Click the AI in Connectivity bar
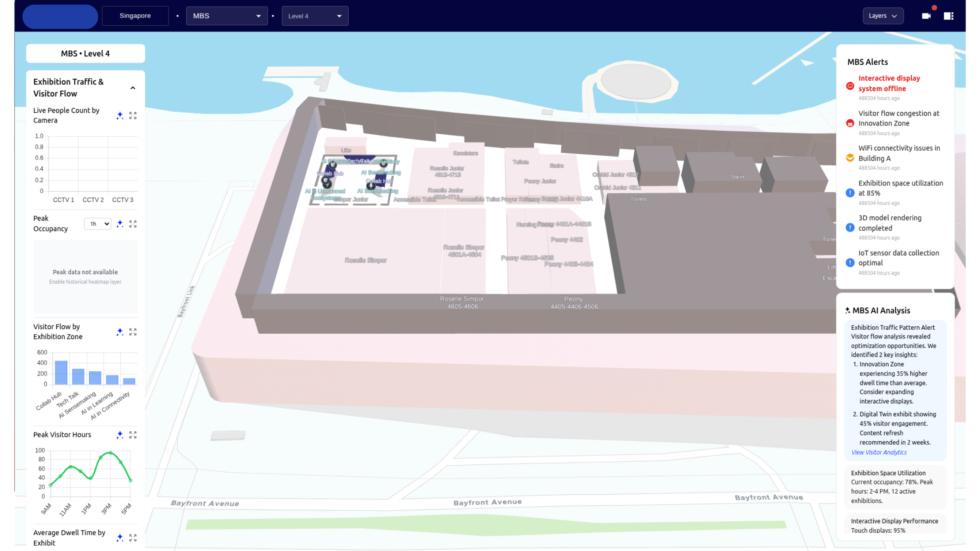Viewport: 980px width, 551px height. (129, 381)
